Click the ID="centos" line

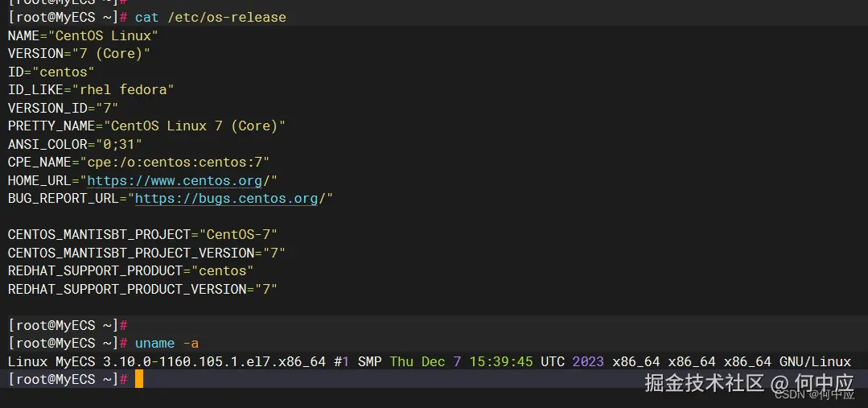(51, 72)
